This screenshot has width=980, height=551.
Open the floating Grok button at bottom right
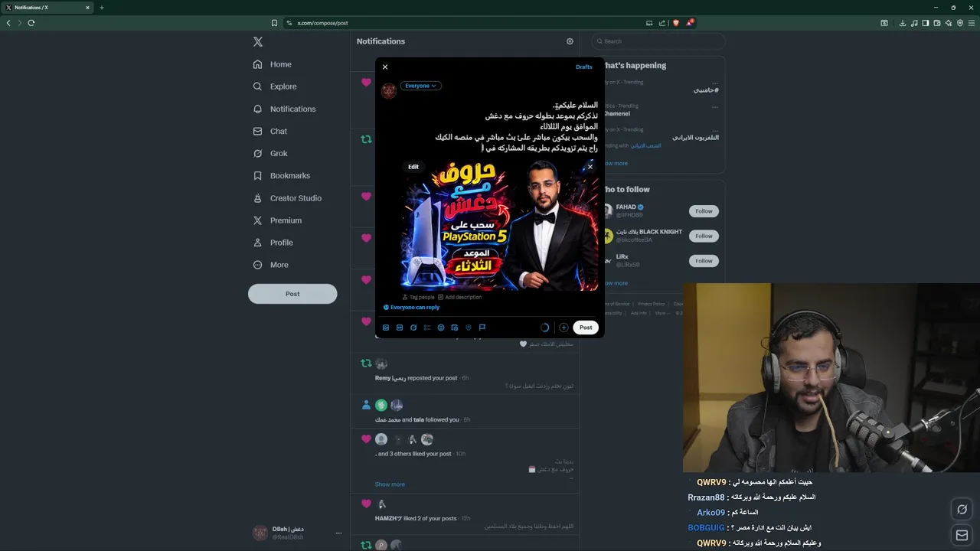tap(962, 510)
